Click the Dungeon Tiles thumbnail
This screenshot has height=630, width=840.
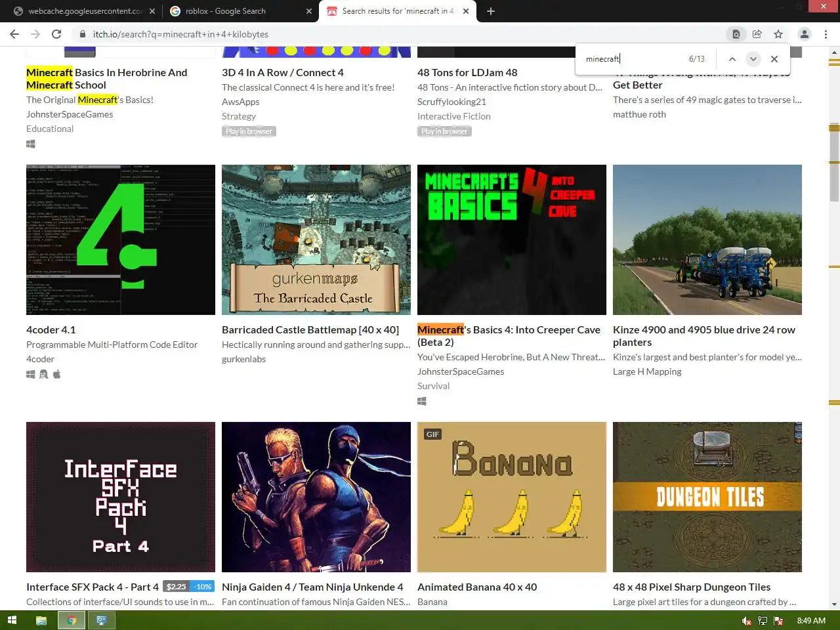coord(707,497)
